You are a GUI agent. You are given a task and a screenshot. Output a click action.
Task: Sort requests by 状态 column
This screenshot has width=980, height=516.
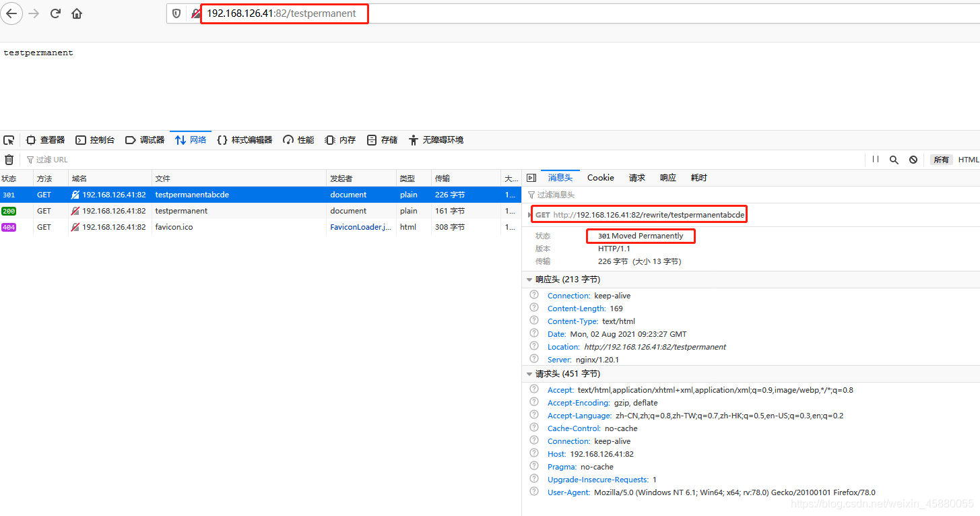pyautogui.click(x=17, y=179)
